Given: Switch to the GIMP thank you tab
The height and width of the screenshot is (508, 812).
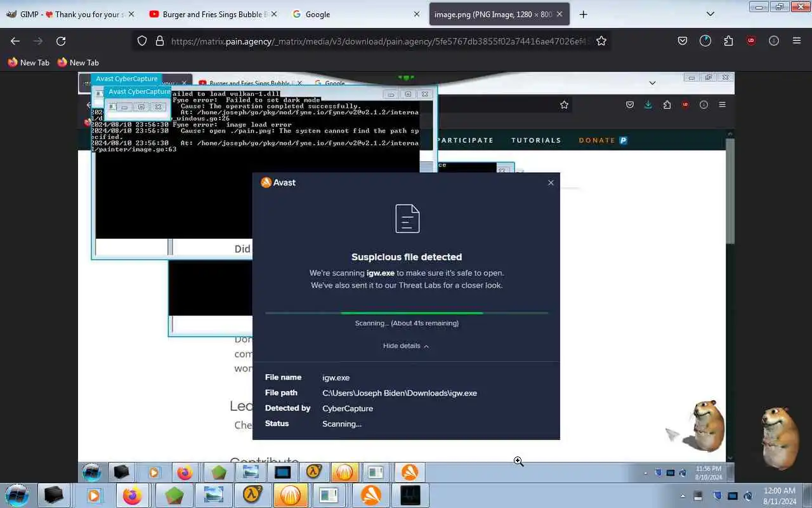Looking at the screenshot, I should 70,14.
